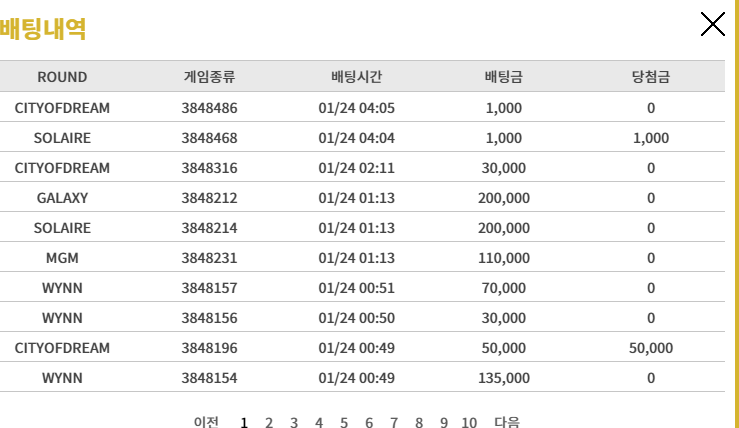The image size is (739, 428).
Task: Jump to page 10
Action: tap(469, 422)
